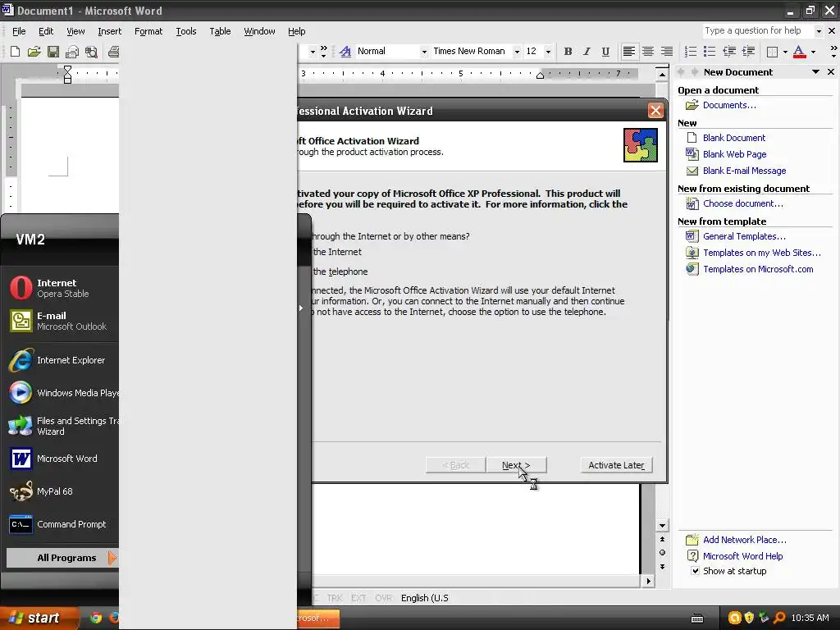The image size is (840, 630).
Task: Open the Table menu
Action: coord(220,32)
